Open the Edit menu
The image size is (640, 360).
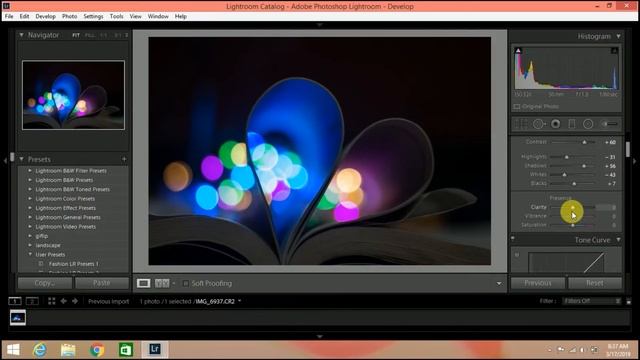(x=24, y=16)
